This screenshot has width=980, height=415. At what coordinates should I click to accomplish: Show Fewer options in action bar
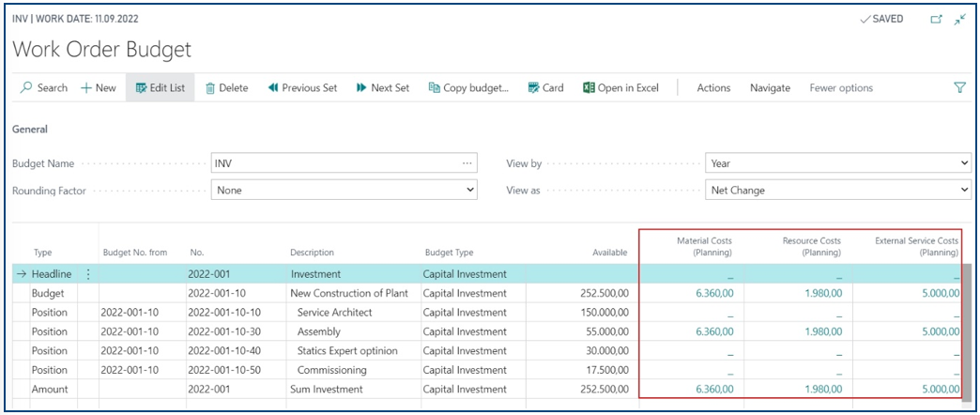[x=841, y=88]
